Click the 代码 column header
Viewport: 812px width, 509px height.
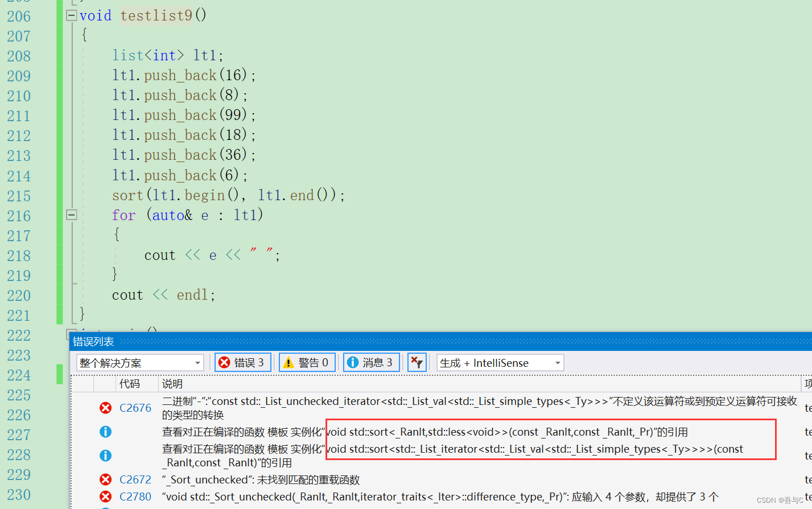(x=130, y=384)
